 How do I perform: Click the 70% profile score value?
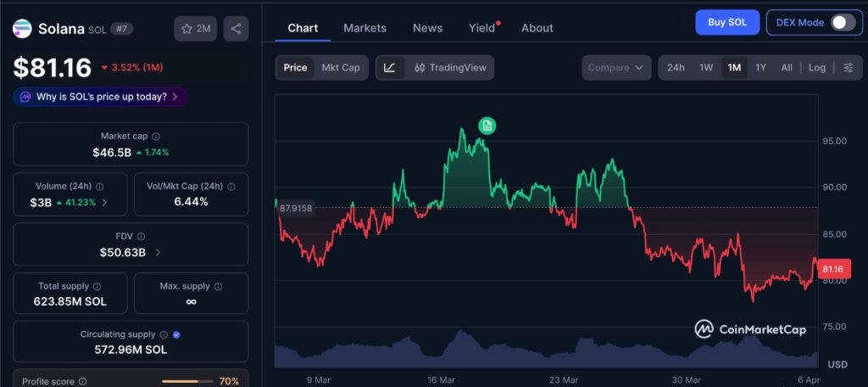pyautogui.click(x=229, y=381)
